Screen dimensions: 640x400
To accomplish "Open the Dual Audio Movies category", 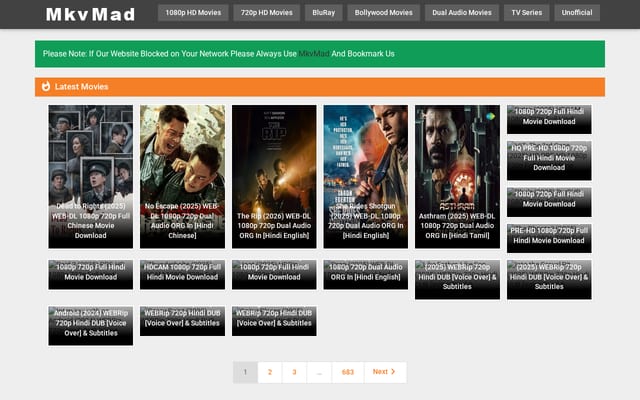I will tap(462, 13).
